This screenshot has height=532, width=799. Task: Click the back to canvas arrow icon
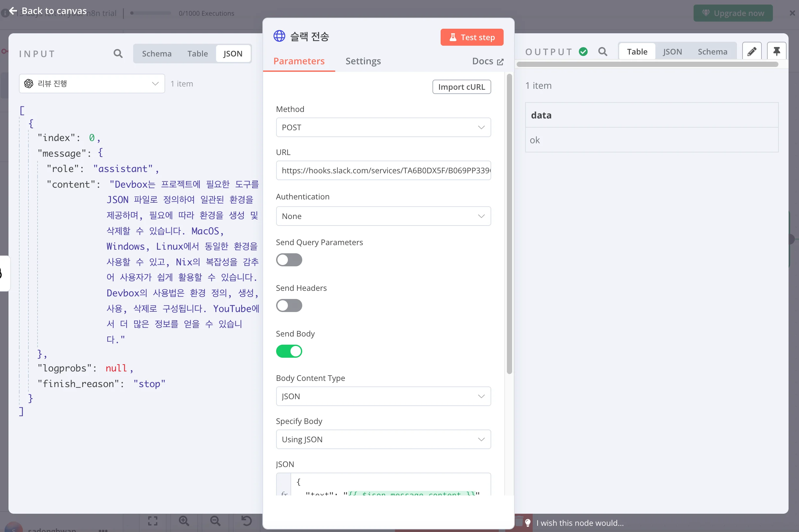[x=13, y=10]
